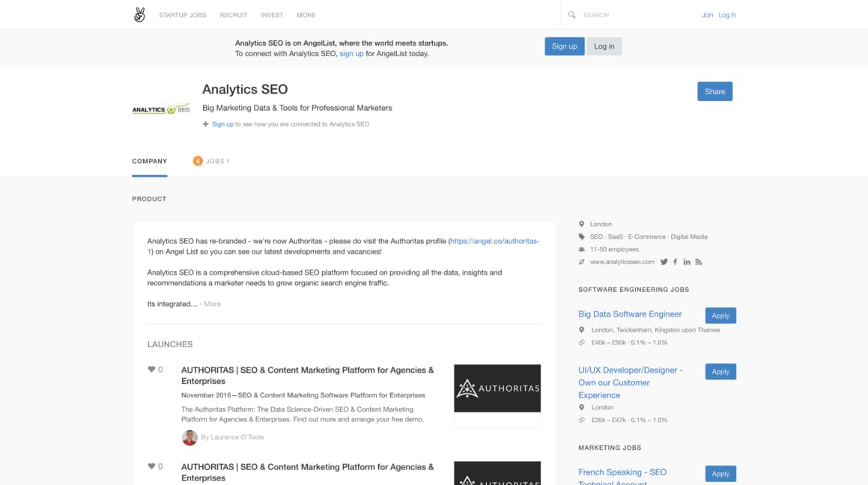Click location pin under Big Data Software Engineer
868x485 pixels.
click(581, 330)
